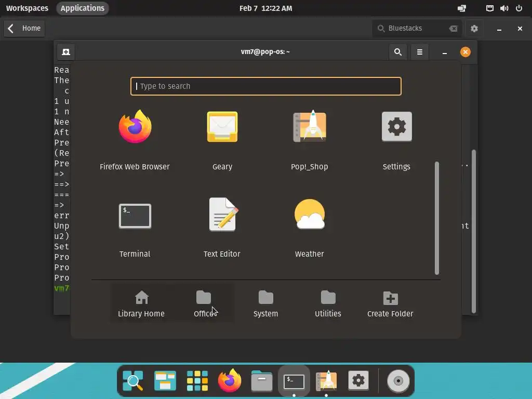This screenshot has height=399, width=532.
Task: Launch Firefox from the dock
Action: pos(230,380)
